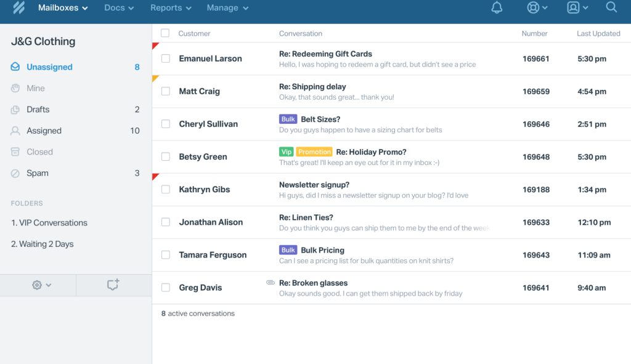Click the Closed archive box icon

tap(15, 152)
